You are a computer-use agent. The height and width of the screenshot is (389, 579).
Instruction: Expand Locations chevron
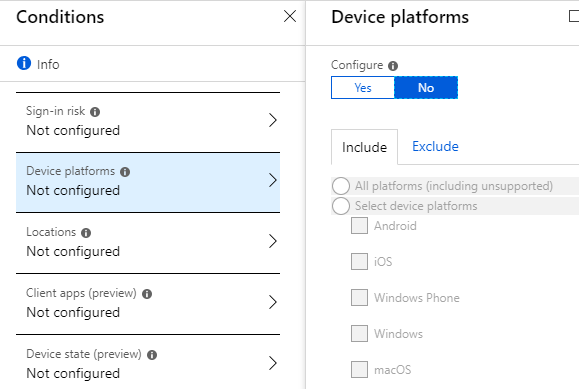(x=273, y=241)
